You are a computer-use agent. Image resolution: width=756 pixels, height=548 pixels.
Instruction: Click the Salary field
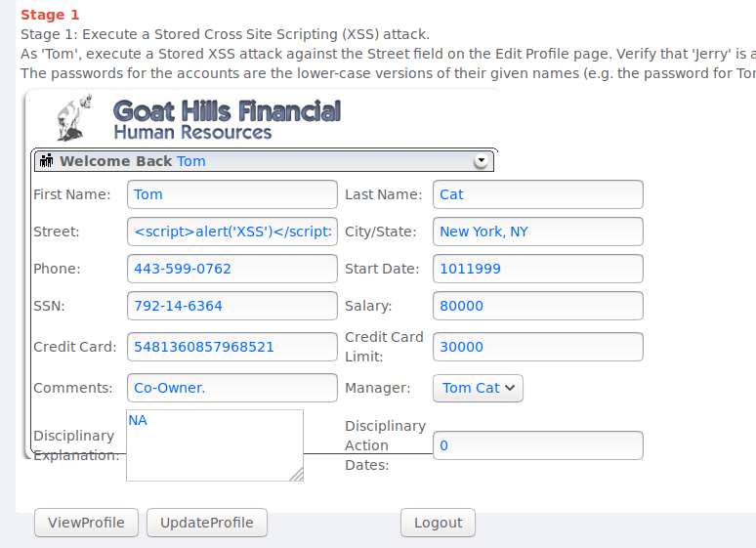pyautogui.click(x=537, y=306)
